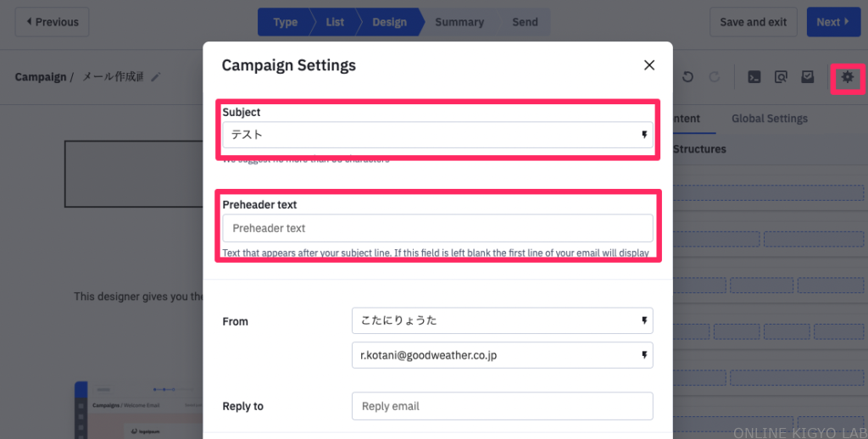
Task: Click the Save and exit button
Action: pos(753,22)
